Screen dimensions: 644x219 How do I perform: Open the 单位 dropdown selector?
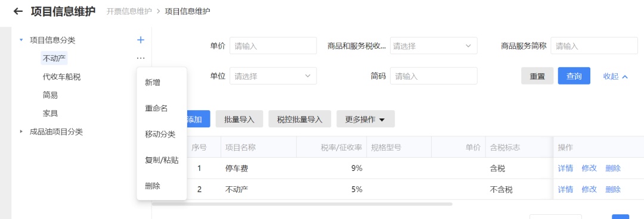coord(273,76)
